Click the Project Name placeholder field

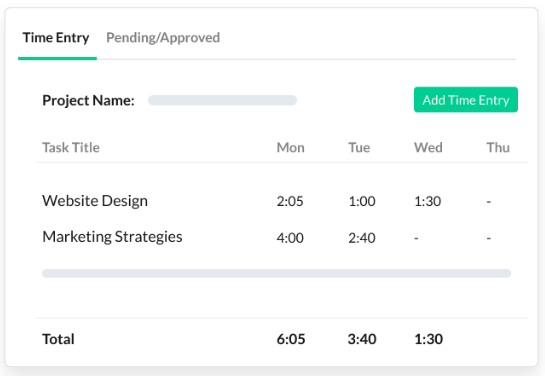click(222, 100)
